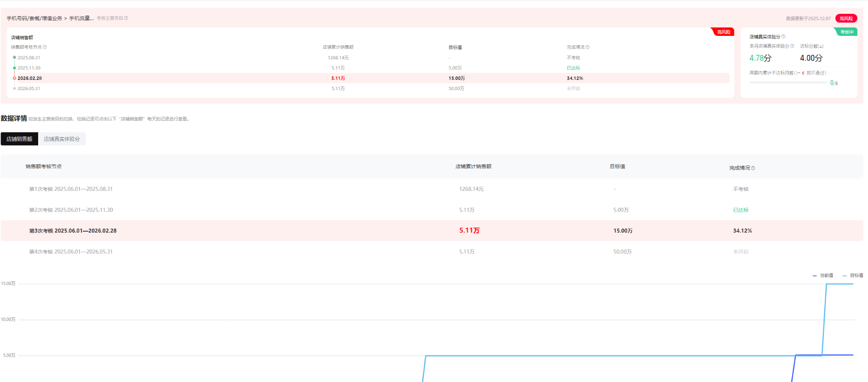This screenshot has height=382, width=868.
Task: Toggle the 当前值 series in chart legend
Action: pos(823,275)
